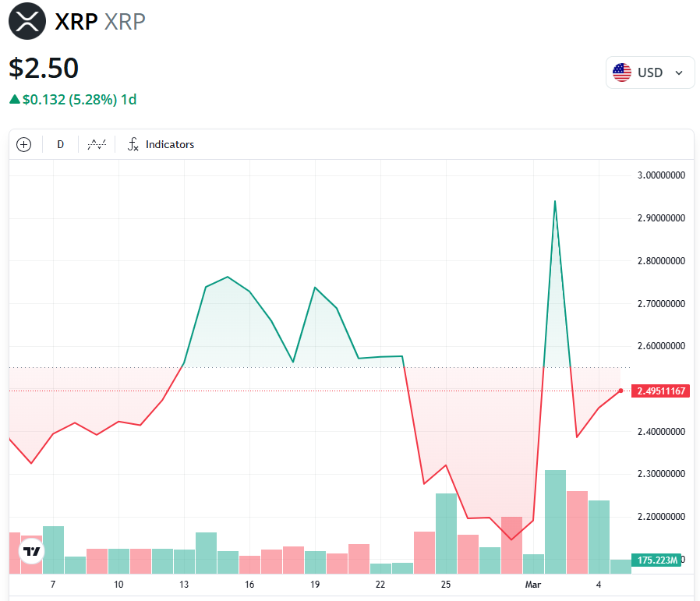Click the $0.132 (5.28%) 1d change text
Screen dimensions: 700x601
coord(80,99)
